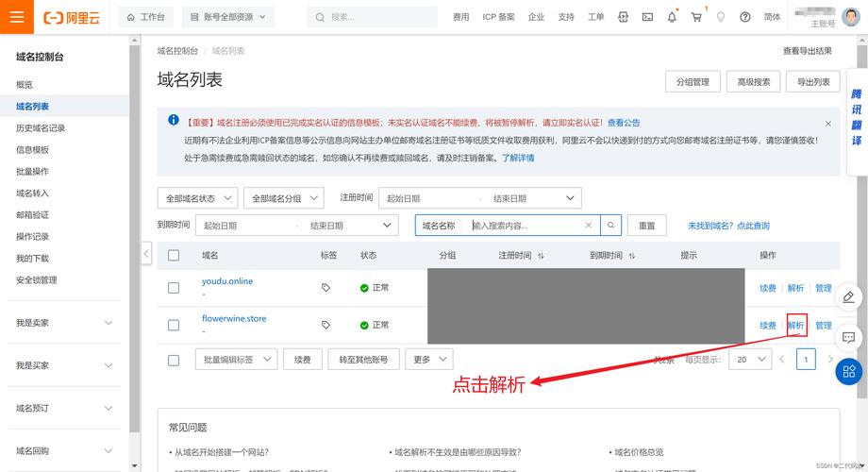868x472 pixels.
Task: Sort by 注册时间 column arrows
Action: coord(541,256)
